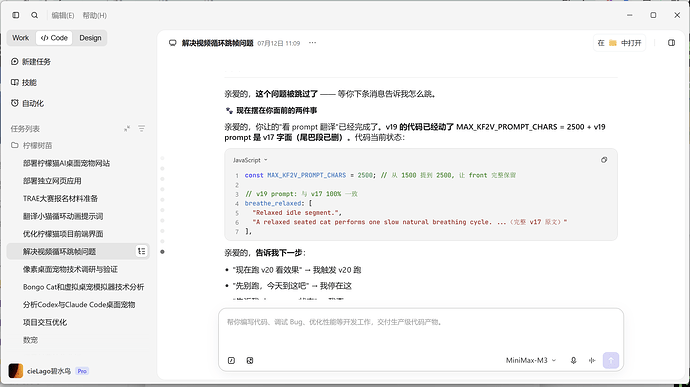Open task Bongo Cat和虚拟桌宠模拟器技术分析
690x387 pixels.
click(84, 287)
